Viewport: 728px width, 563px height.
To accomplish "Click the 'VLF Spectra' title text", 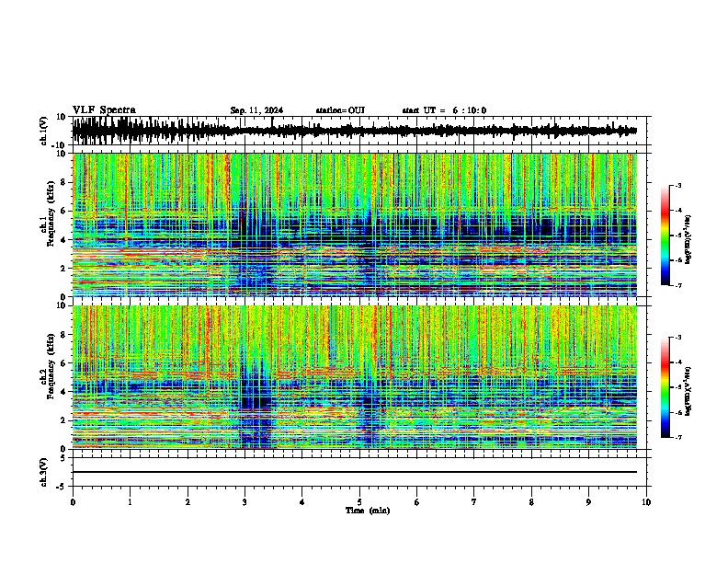I will (x=104, y=110).
